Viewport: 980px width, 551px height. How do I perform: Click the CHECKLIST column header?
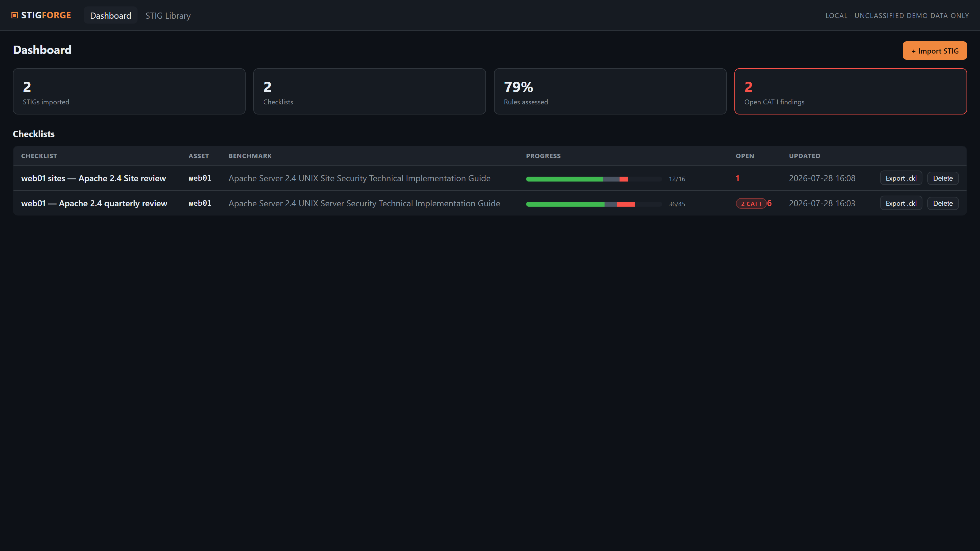[x=39, y=156]
